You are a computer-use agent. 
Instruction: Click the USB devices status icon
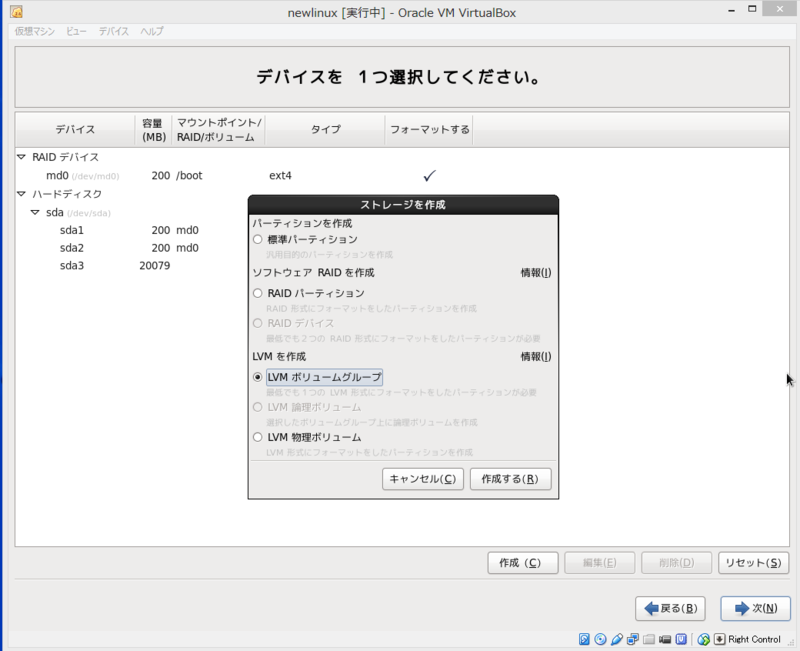(617, 639)
